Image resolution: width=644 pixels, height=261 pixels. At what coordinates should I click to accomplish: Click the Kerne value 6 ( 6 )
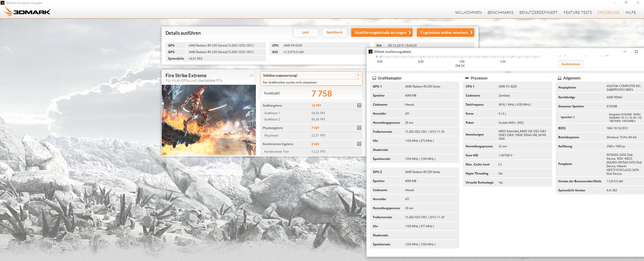502,114
